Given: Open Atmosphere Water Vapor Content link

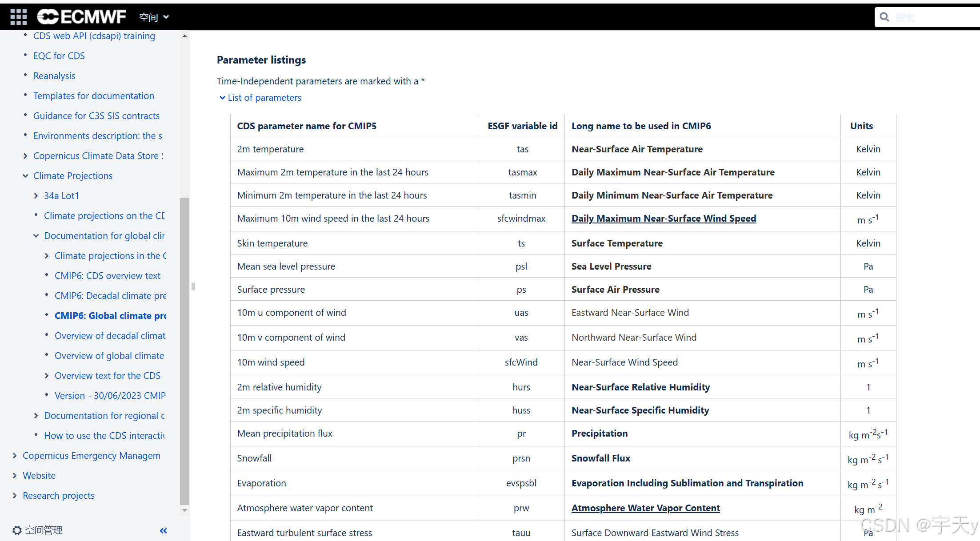Looking at the screenshot, I should pyautogui.click(x=645, y=508).
